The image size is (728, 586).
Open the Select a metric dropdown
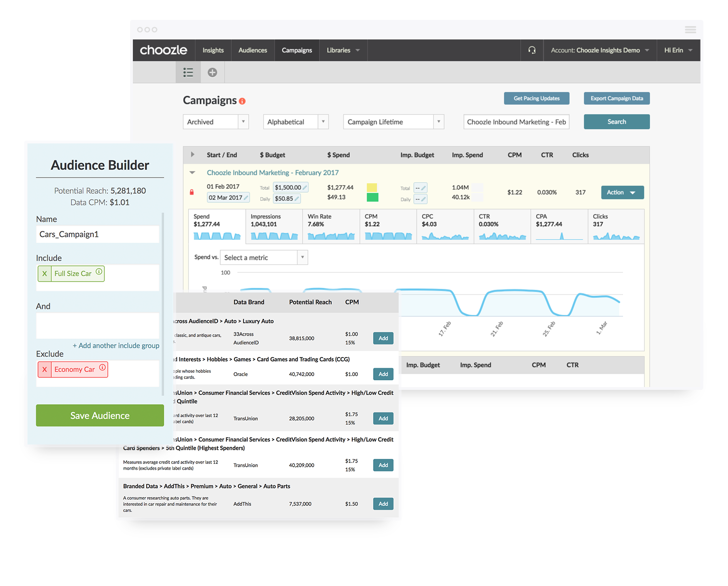(x=264, y=257)
